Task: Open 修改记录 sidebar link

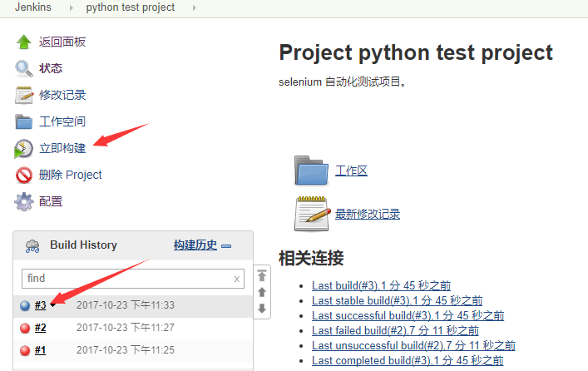Action: [62, 95]
